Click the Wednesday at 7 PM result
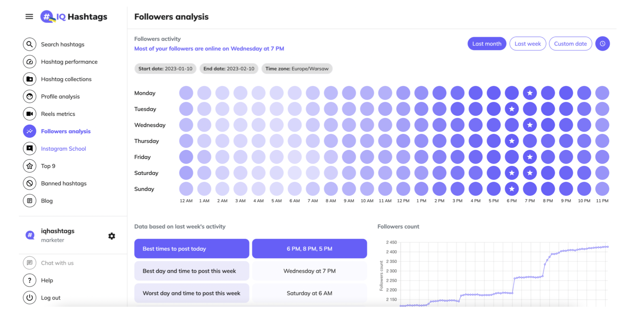 (x=309, y=271)
